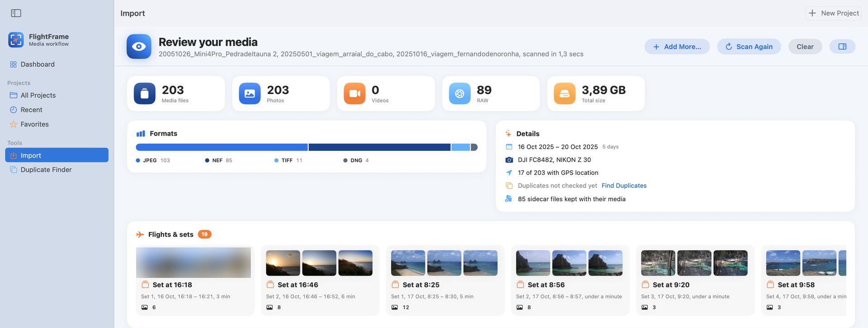Open the Set at 8:25 card title
Viewport: 868px width, 328px height.
tap(421, 285)
